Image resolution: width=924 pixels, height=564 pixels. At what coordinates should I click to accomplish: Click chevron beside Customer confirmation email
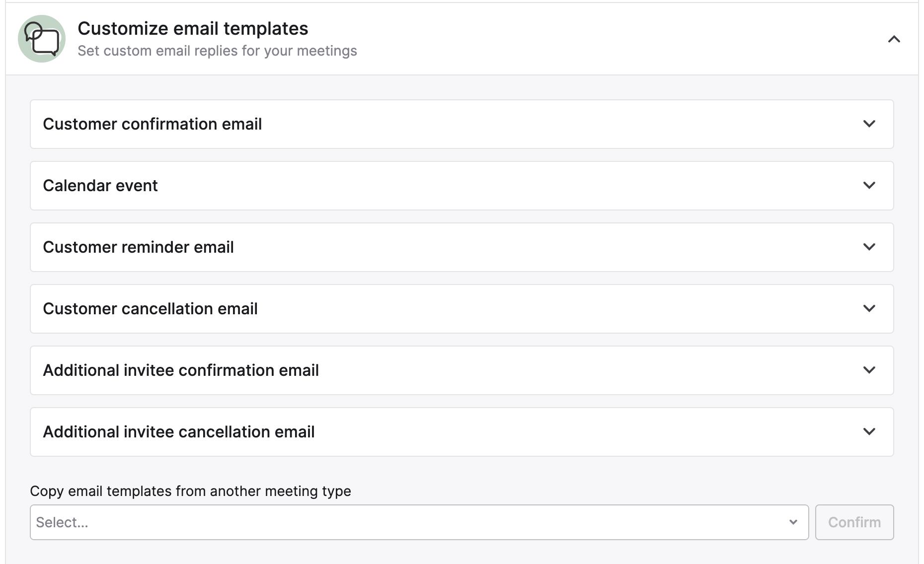click(869, 124)
